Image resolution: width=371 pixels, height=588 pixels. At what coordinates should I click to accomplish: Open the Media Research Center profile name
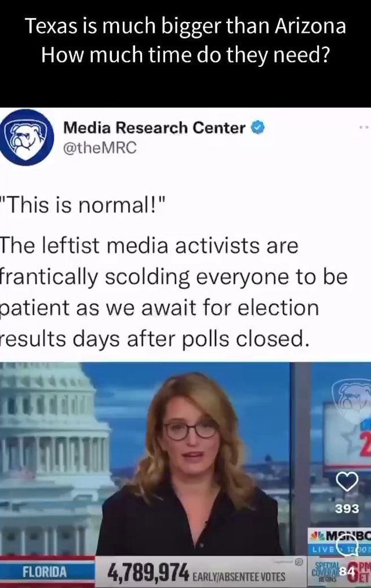pos(154,128)
